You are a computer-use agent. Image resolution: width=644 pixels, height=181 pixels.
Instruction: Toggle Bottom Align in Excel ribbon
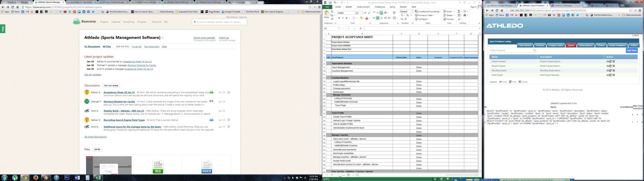point(381,13)
